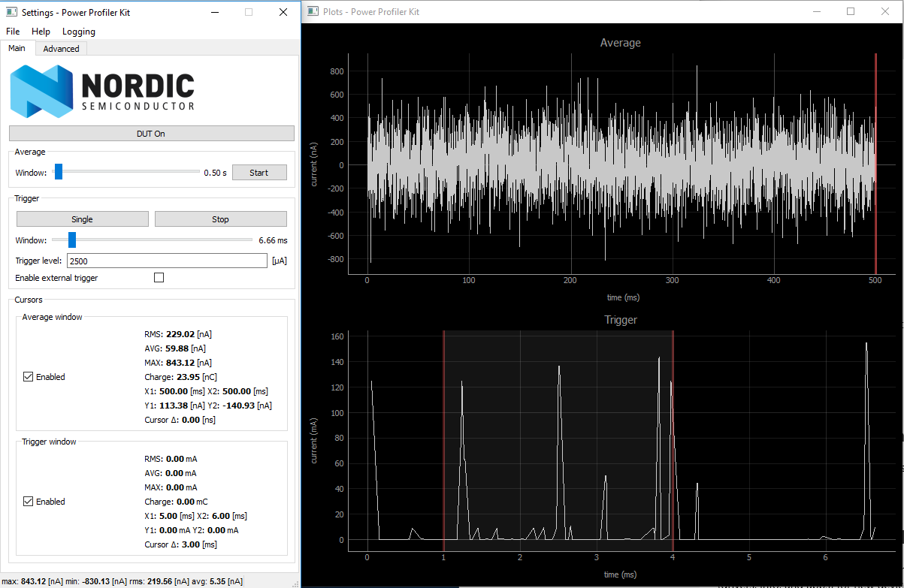This screenshot has height=588, width=904.
Task: Click the right red cursor in Trigger plot
Action: point(673,439)
